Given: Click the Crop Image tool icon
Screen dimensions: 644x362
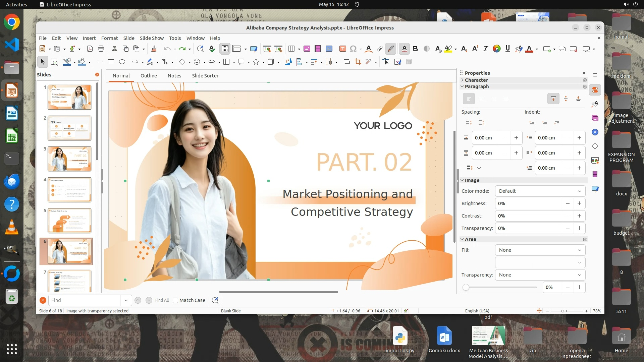Looking at the screenshot, I should [x=358, y=62].
